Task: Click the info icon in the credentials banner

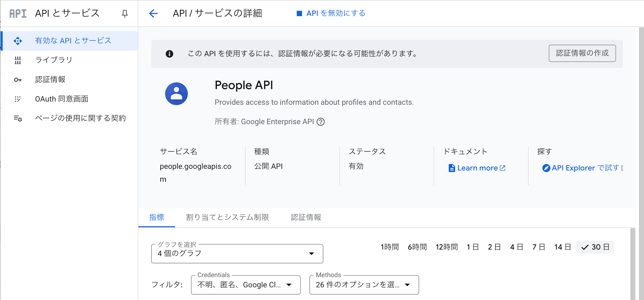Action: point(169,54)
